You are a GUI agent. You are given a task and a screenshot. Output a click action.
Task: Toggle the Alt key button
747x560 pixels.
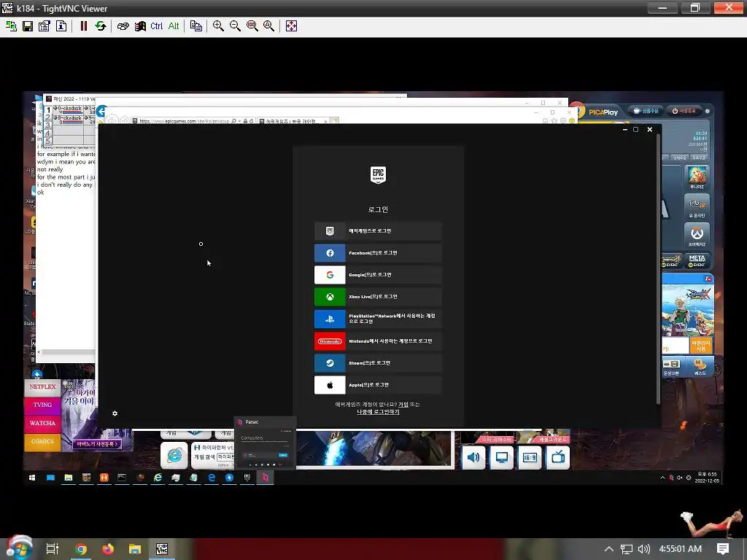[174, 26]
